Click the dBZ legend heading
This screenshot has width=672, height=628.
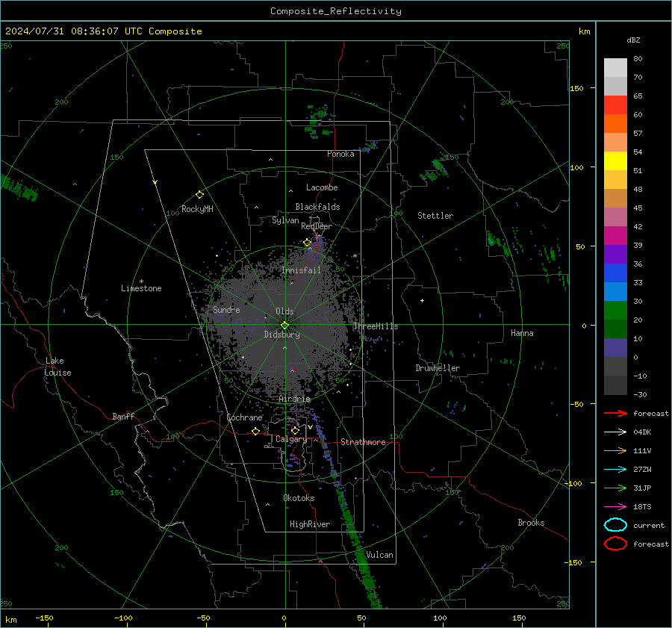point(633,40)
